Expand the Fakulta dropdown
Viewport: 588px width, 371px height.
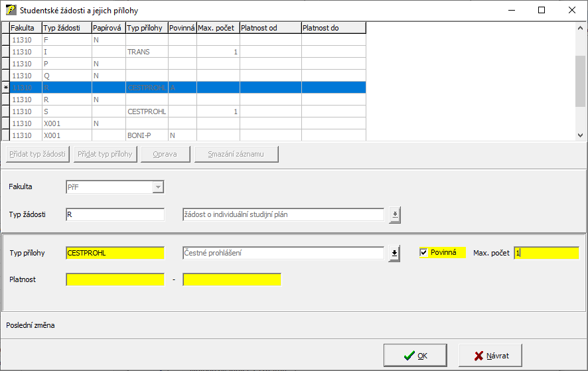pos(158,187)
